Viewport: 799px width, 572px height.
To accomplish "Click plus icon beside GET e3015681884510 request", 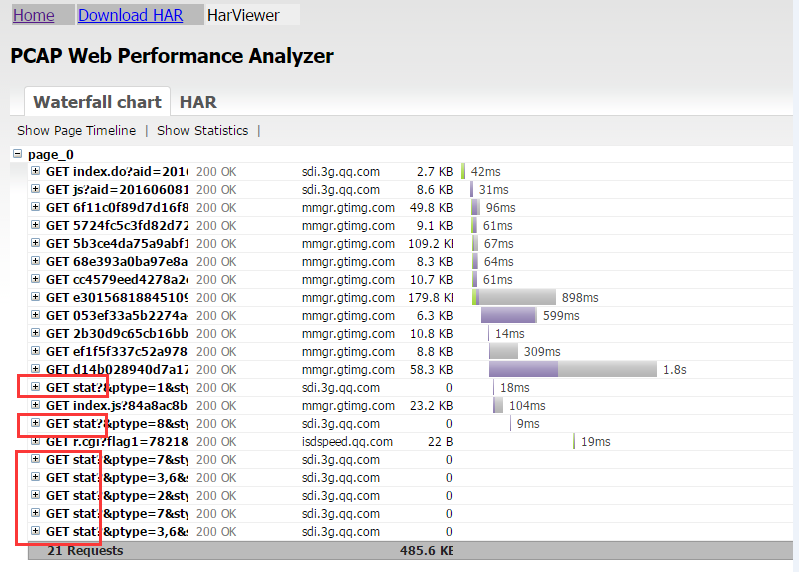I will pos(36,297).
